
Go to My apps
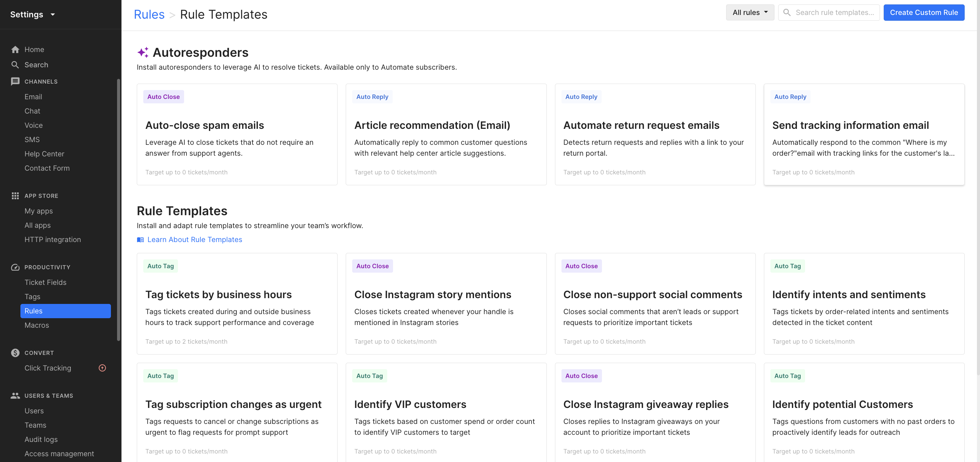(38, 211)
